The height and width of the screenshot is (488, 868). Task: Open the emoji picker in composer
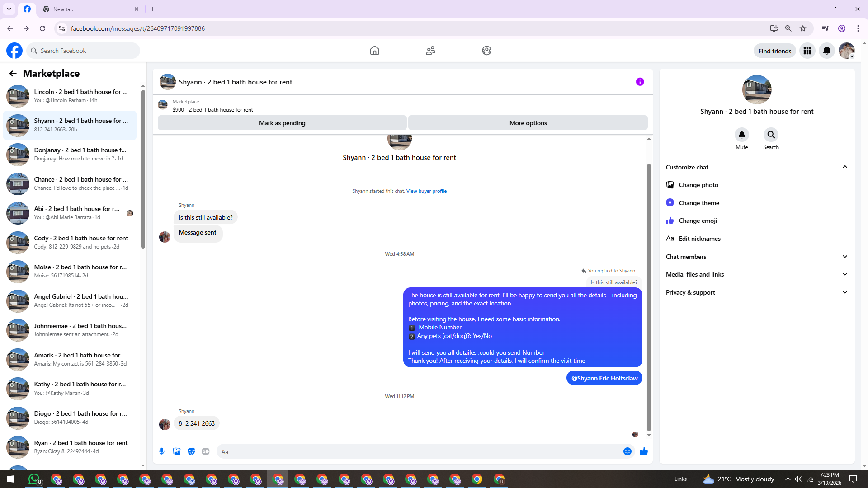[627, 451]
